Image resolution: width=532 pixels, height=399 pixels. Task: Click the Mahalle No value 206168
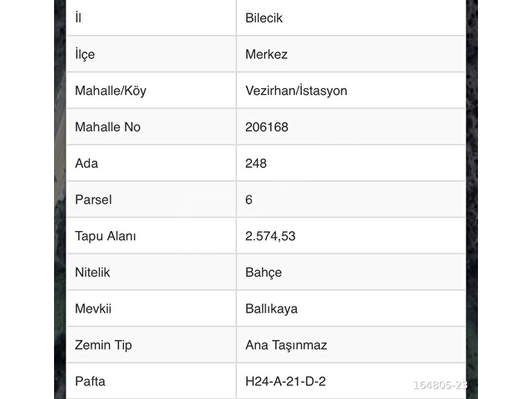267,127
